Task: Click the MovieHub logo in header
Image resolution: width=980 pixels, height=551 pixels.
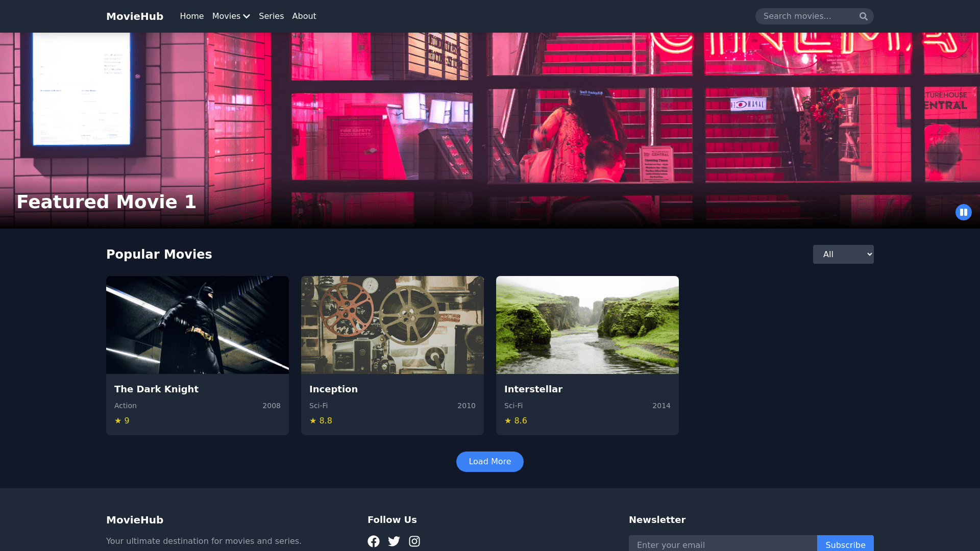Action: [135, 16]
